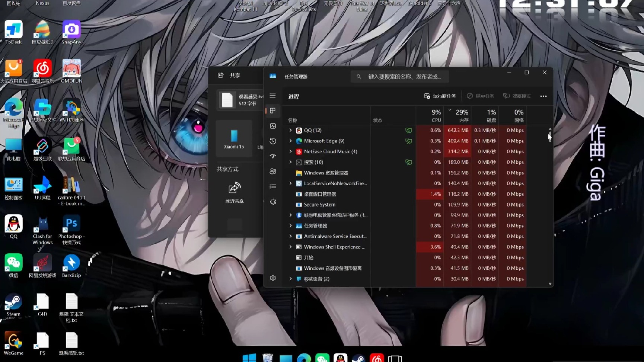Expand the Antimalware Service Executable group
This screenshot has width=644, height=362.
(290, 236)
